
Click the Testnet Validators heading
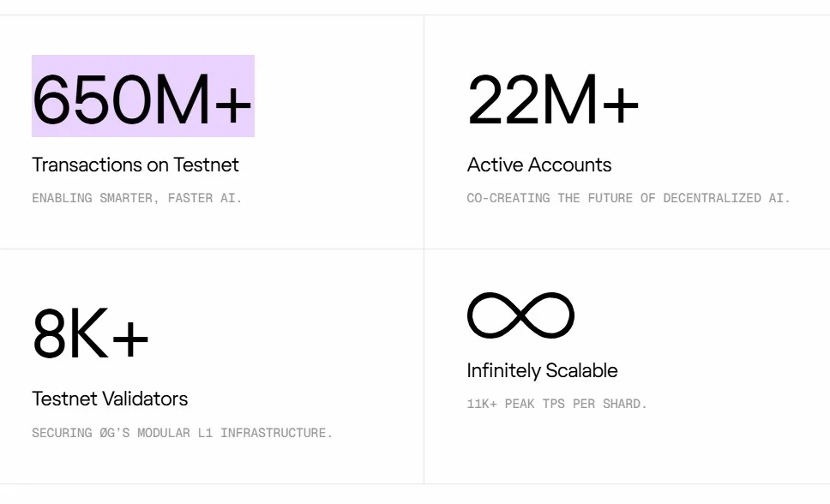(x=110, y=399)
